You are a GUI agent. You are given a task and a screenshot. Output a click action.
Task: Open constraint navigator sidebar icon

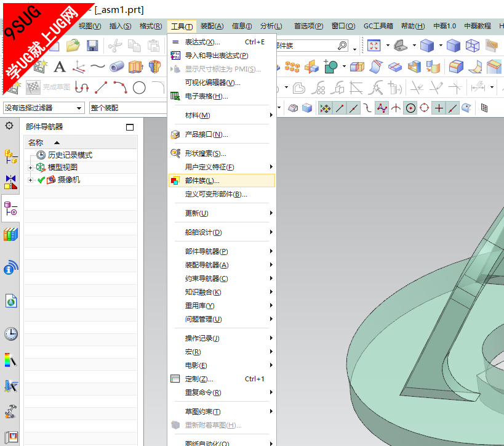10,182
